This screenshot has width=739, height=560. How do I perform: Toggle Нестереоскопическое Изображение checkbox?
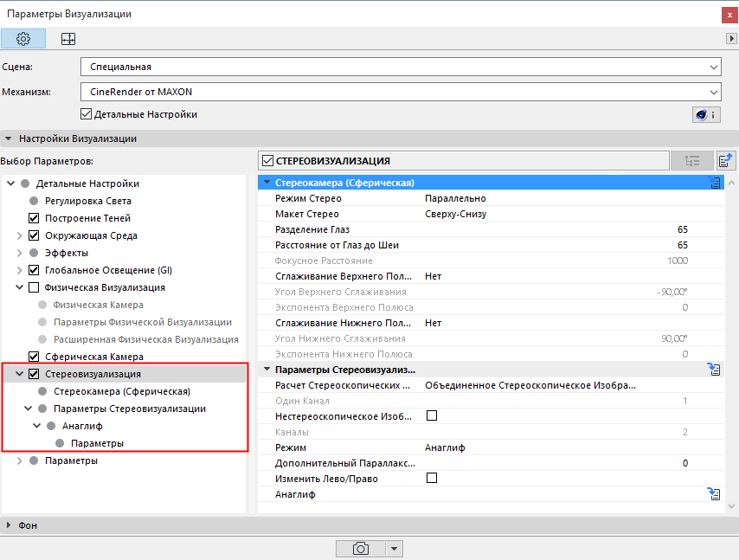(431, 415)
